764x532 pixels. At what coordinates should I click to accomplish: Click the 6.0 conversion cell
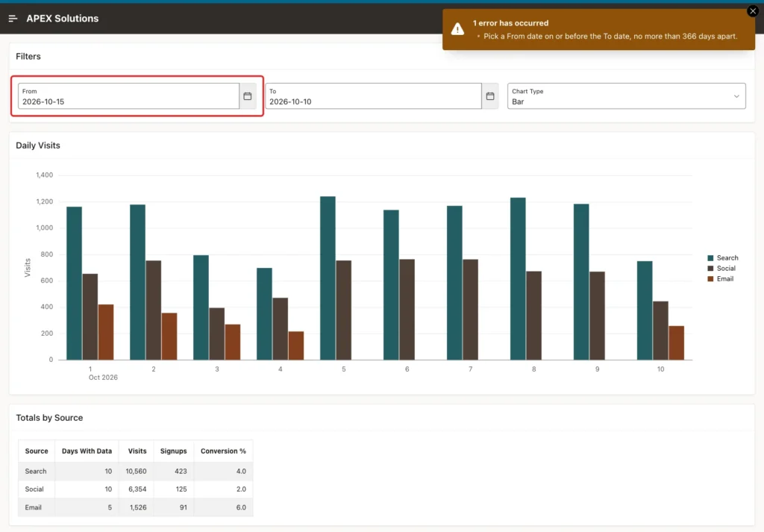coord(224,507)
